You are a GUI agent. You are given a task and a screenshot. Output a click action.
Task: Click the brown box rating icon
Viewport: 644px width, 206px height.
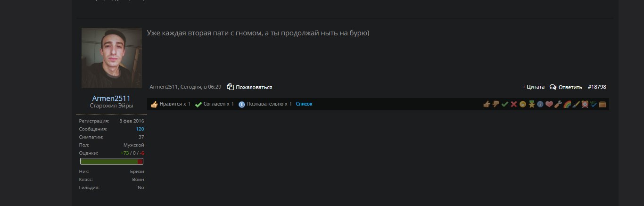click(603, 104)
